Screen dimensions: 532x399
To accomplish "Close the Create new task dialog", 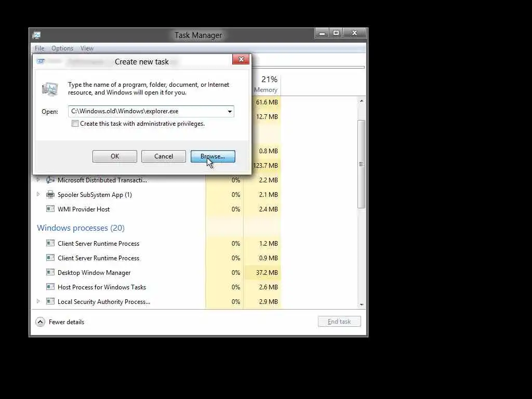I will (241, 59).
